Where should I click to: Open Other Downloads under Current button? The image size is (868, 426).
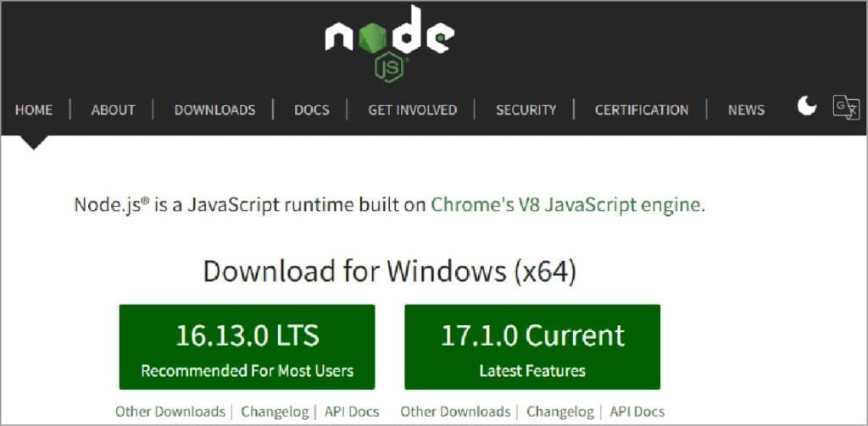pos(455,412)
